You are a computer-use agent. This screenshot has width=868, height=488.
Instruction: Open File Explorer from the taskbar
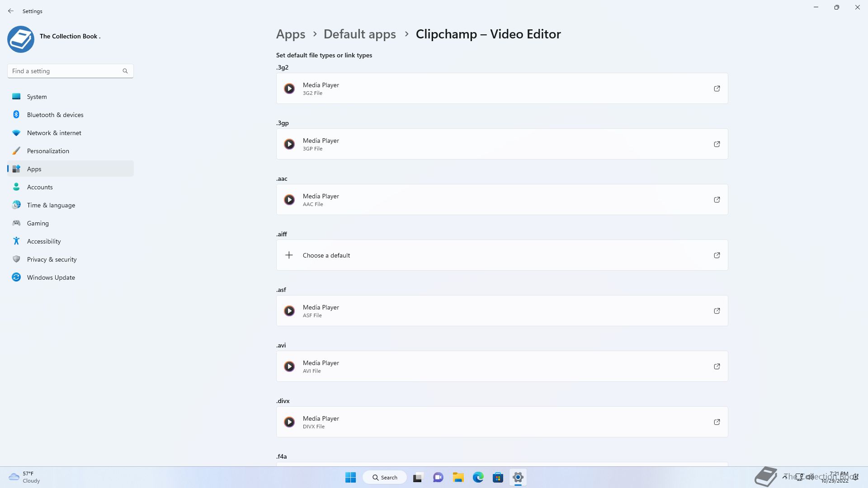(x=458, y=477)
